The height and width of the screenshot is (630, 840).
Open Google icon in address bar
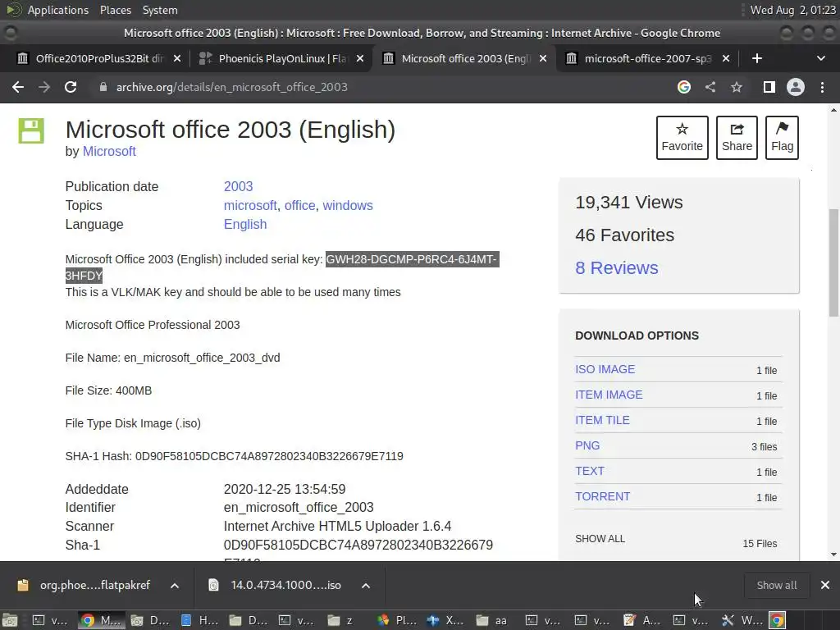tap(683, 87)
